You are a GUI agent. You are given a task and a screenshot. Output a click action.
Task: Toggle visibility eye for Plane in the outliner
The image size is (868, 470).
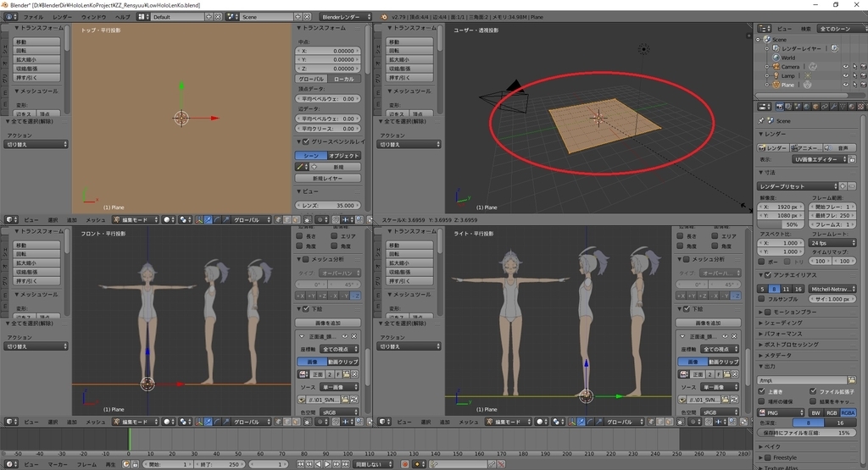click(845, 85)
